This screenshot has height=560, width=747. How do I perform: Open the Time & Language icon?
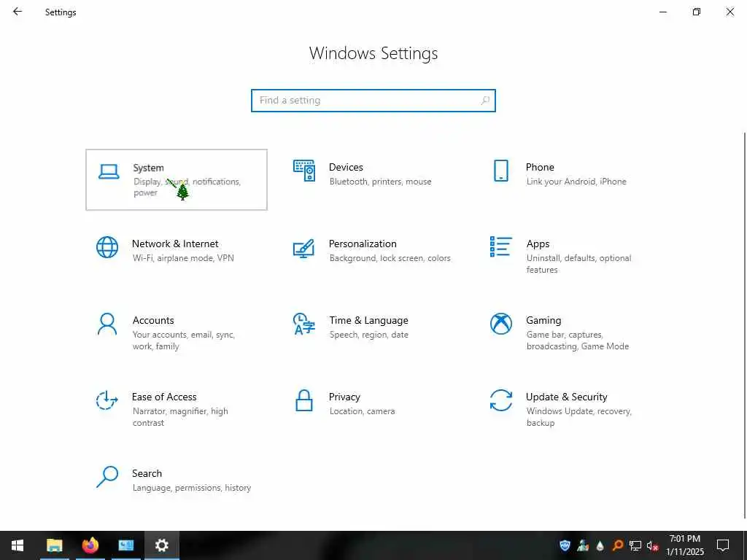tap(304, 324)
